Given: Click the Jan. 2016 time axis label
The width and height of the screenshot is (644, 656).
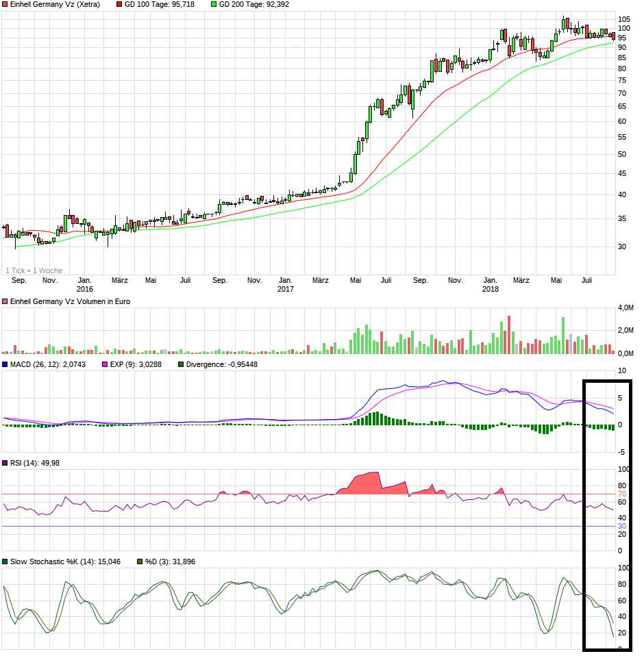Looking at the screenshot, I should click(84, 284).
